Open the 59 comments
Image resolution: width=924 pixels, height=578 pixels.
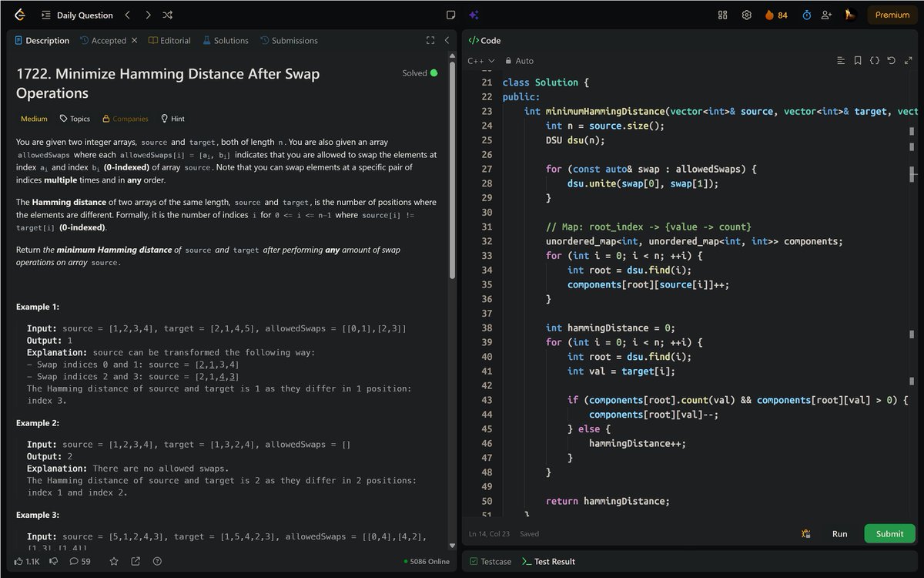point(80,561)
